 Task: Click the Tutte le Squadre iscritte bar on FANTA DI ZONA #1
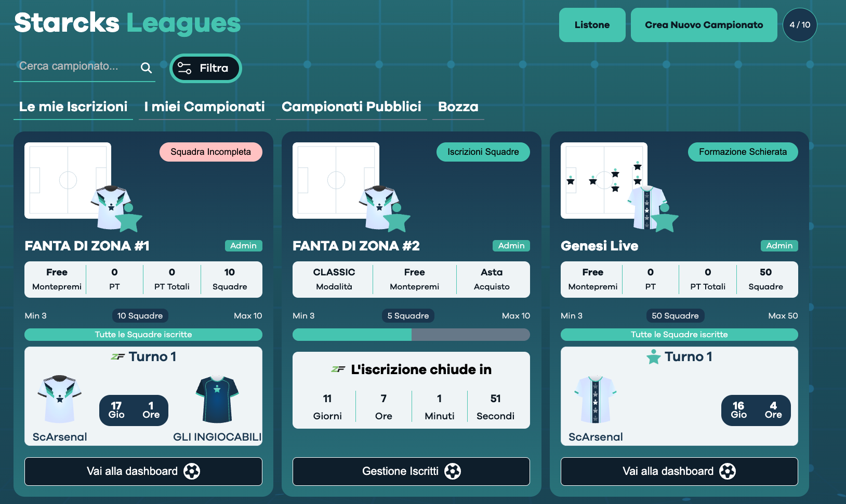pyautogui.click(x=143, y=335)
